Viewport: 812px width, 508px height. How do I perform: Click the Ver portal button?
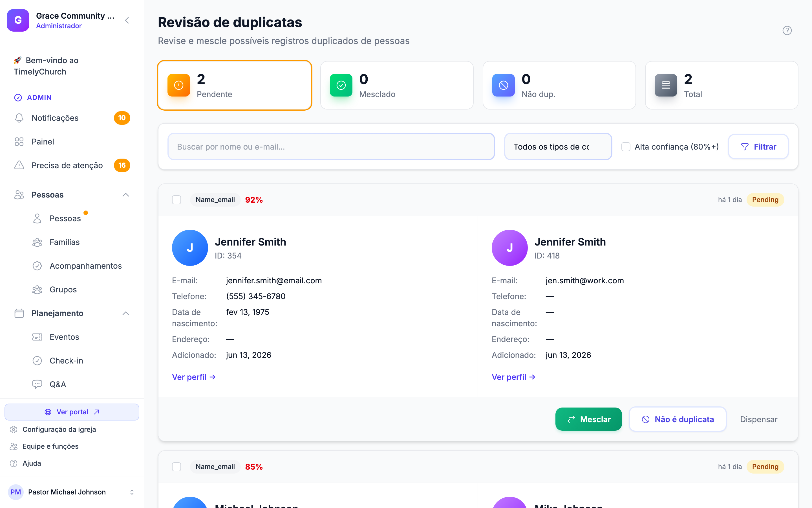(x=72, y=412)
